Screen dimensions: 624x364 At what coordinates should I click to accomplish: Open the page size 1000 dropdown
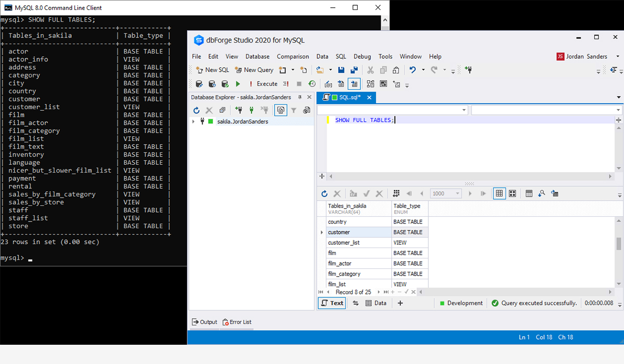point(446,193)
